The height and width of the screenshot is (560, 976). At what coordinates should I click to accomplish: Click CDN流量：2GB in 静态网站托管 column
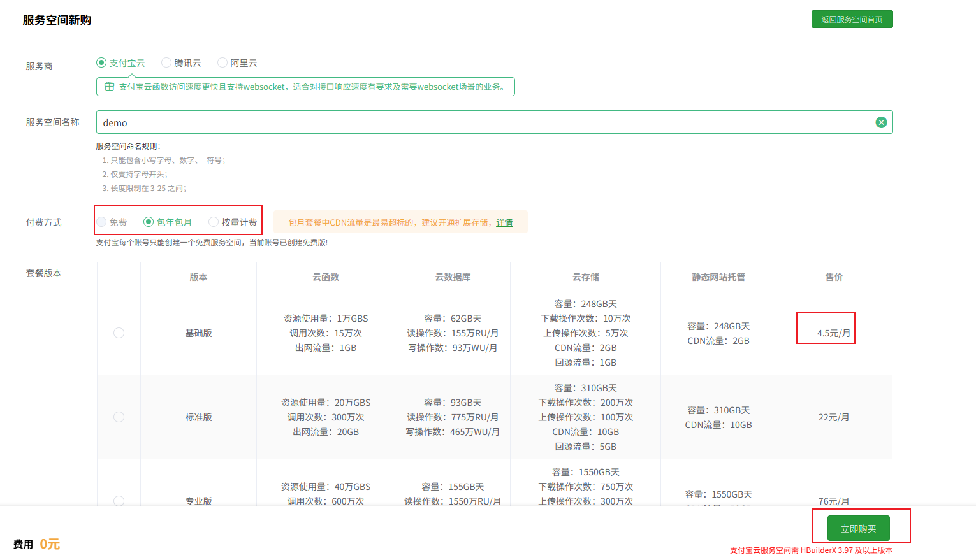[718, 340]
